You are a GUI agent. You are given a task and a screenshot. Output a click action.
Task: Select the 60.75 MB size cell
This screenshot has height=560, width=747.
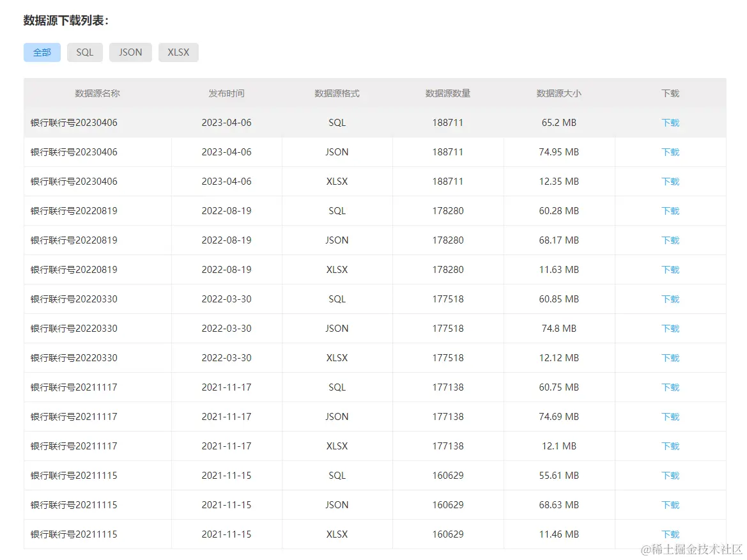pos(559,387)
